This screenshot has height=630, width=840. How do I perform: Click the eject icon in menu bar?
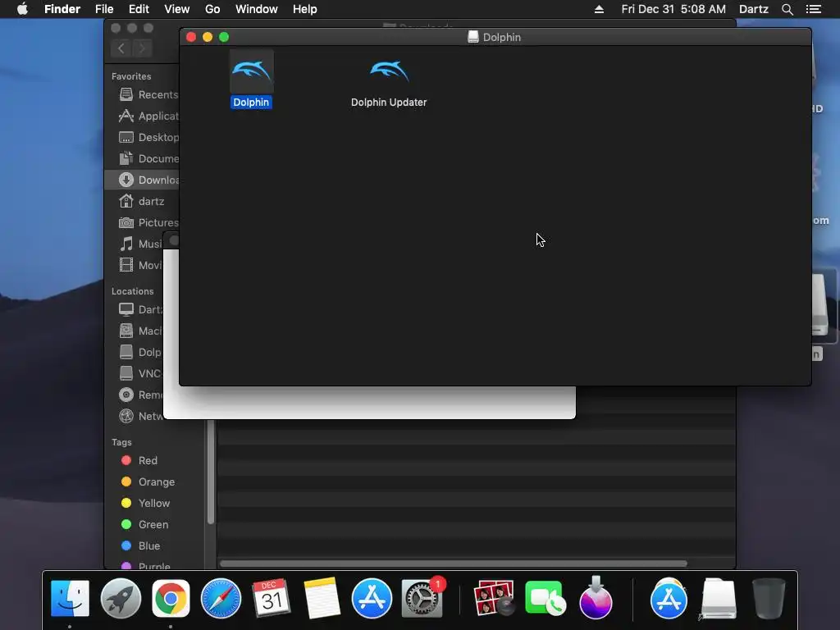tap(599, 9)
